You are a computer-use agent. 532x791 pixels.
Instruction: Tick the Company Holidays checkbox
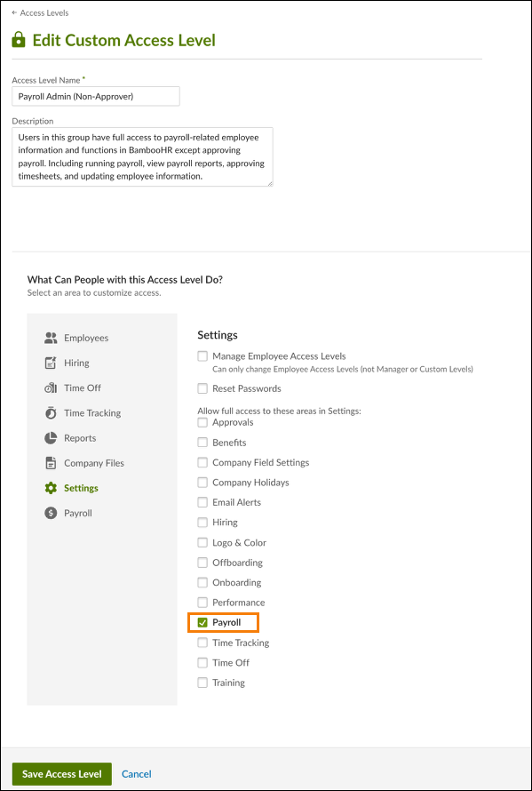pyautogui.click(x=202, y=483)
